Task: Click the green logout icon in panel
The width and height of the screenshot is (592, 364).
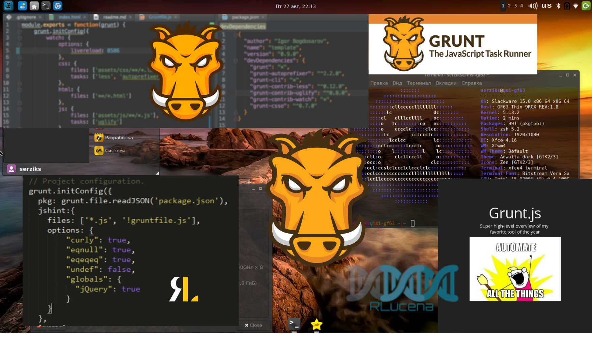Action: tap(586, 6)
